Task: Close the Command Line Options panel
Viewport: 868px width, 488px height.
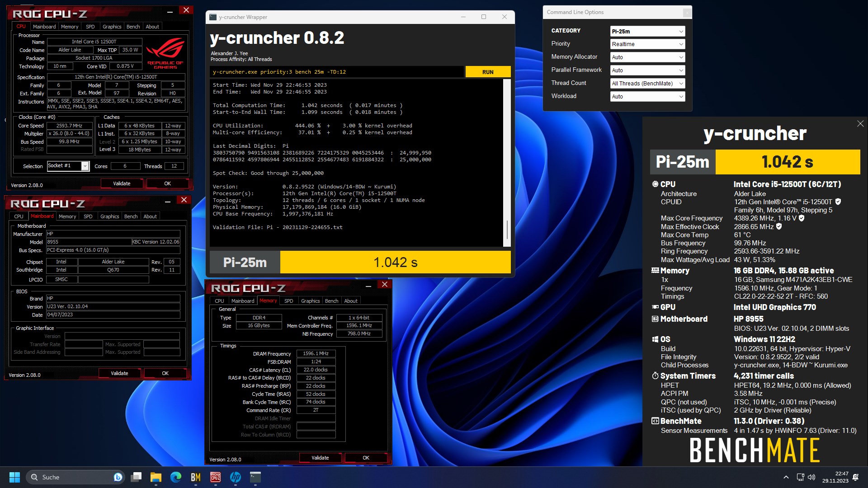Action: pyautogui.click(x=687, y=12)
